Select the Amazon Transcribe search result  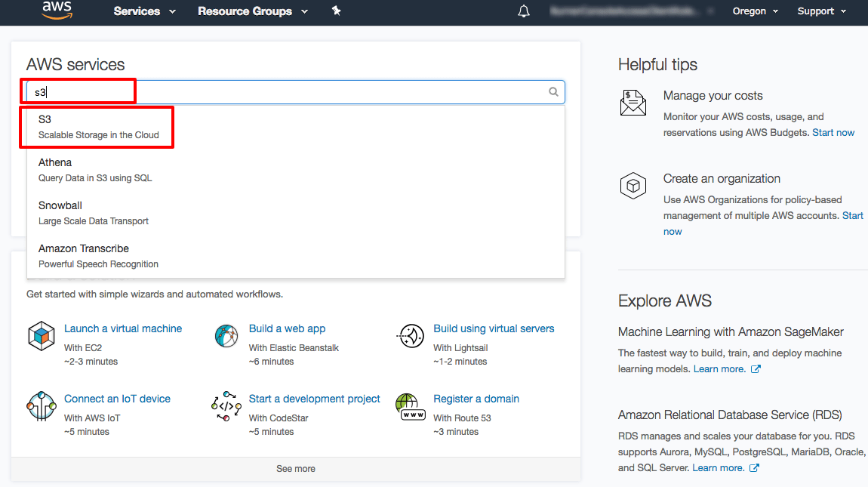click(296, 256)
